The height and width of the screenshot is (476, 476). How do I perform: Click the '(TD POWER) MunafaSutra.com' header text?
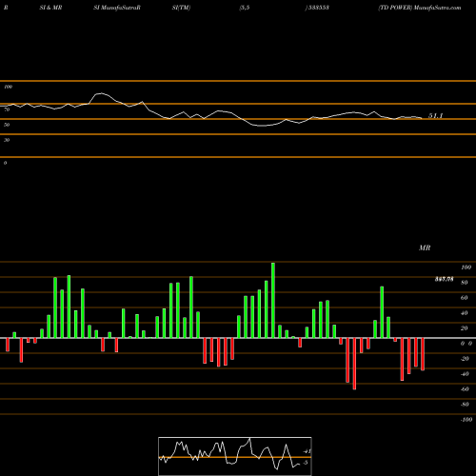point(420,8)
